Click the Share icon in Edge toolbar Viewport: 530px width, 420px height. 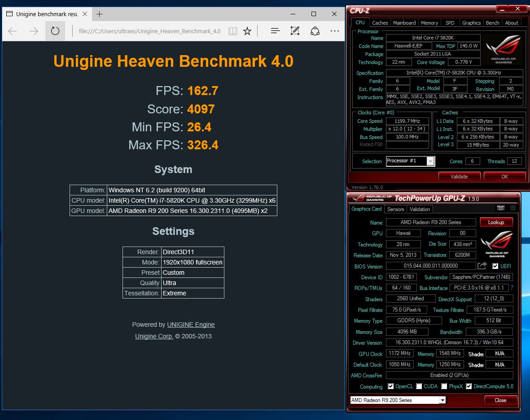tap(315, 31)
